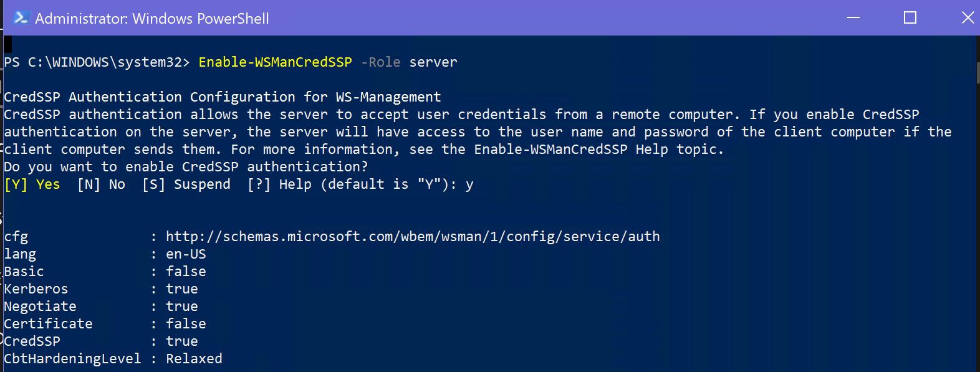Click the Enable-WSManCredSSP Help topic reference
Screen dimensions: 980x372
550,149
